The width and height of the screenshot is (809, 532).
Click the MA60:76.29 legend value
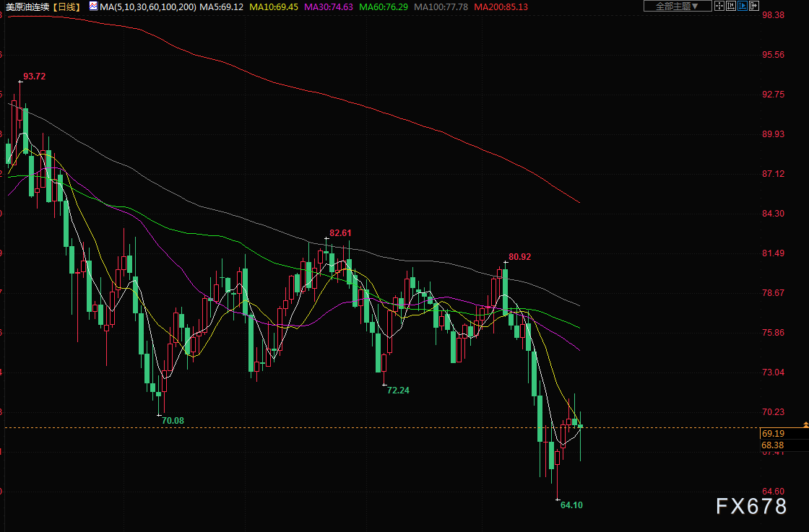384,6
